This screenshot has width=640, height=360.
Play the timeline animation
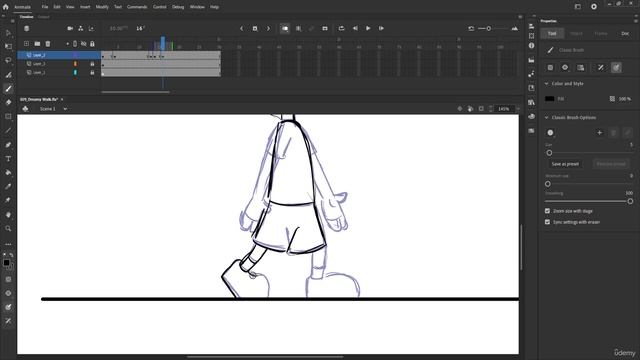368,28
